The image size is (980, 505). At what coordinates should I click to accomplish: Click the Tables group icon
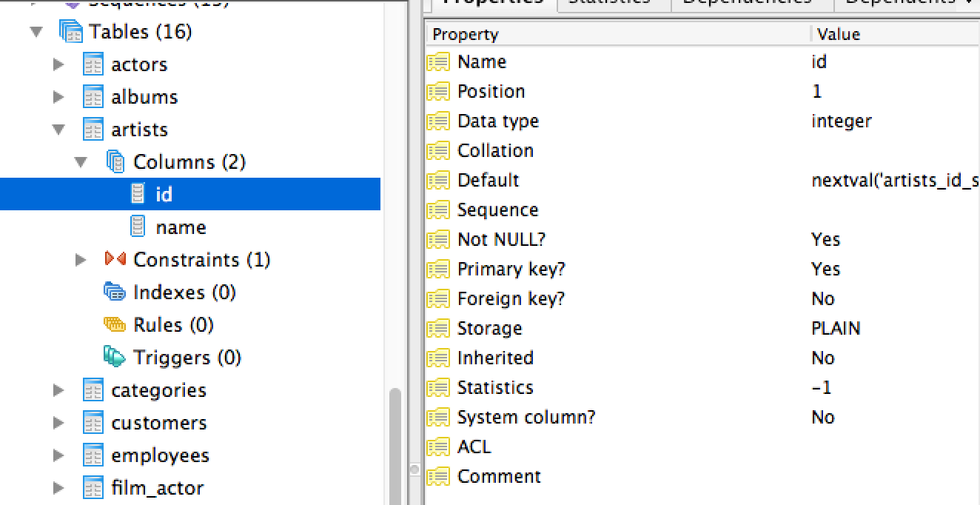point(70,32)
